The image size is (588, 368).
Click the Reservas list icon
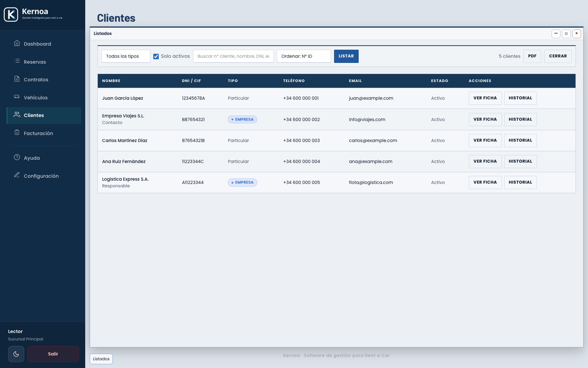click(17, 61)
